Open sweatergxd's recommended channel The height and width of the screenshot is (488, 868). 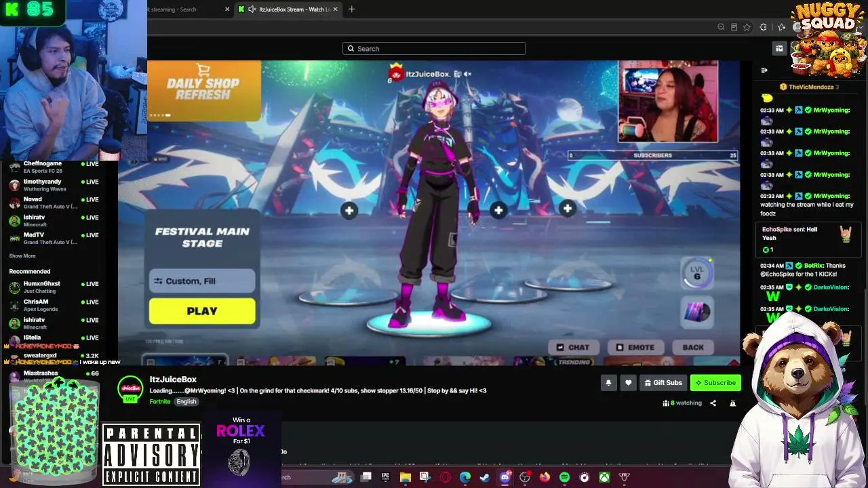(54, 356)
